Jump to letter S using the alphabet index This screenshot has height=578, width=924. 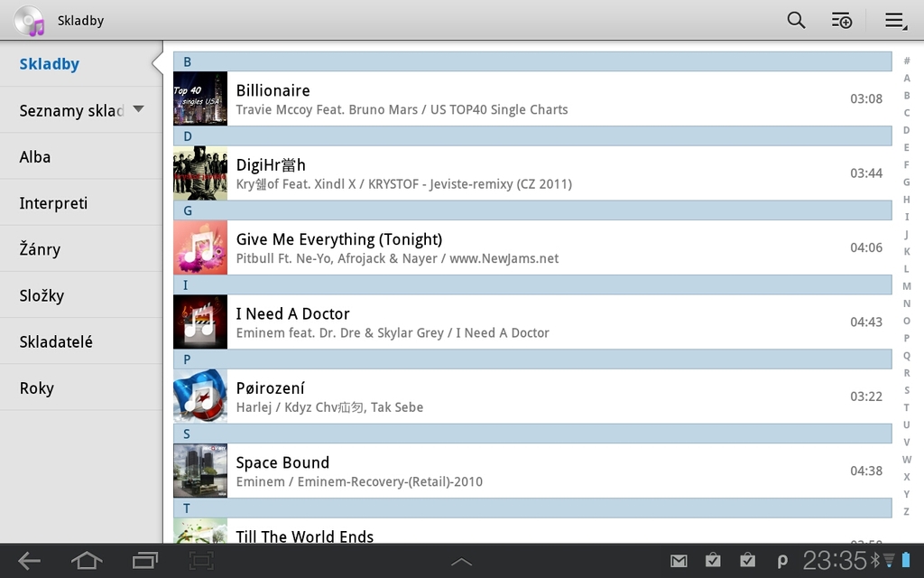point(906,390)
